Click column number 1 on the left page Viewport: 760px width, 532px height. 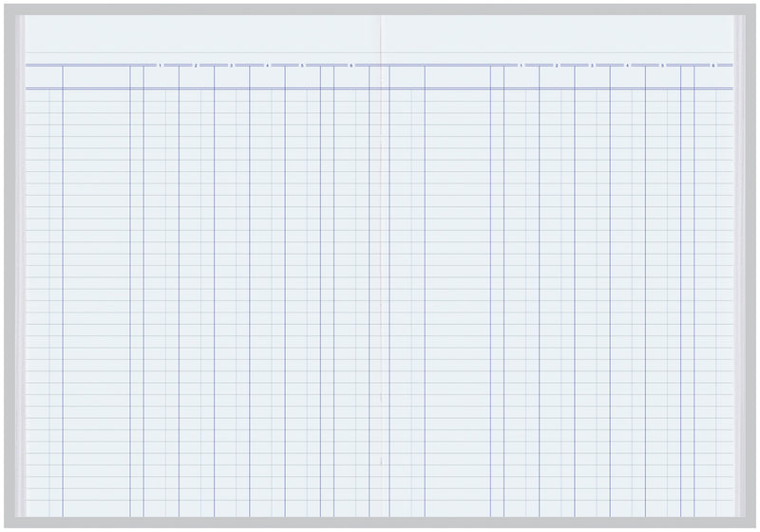tap(160, 66)
